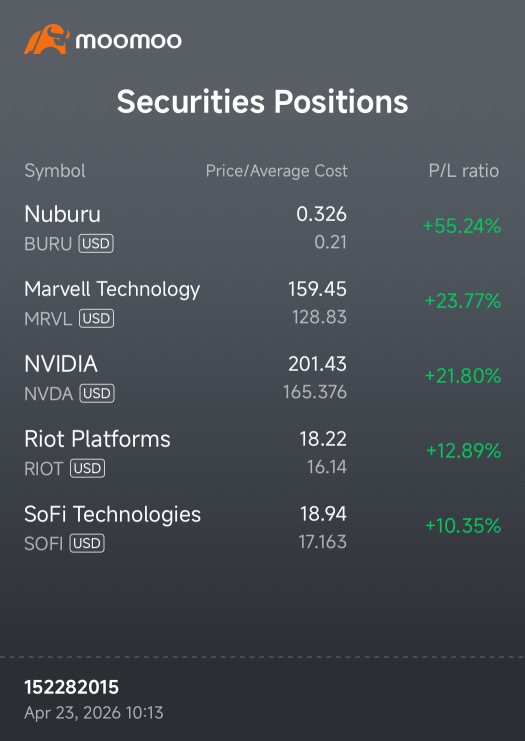This screenshot has height=741, width=525.
Task: Click the Symbol column header
Action: 55,171
